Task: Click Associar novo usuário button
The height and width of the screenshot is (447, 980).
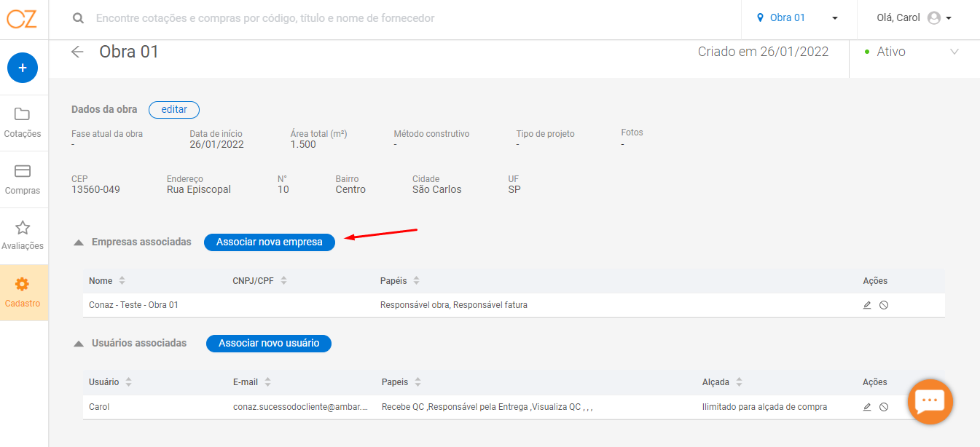Action: pyautogui.click(x=269, y=344)
